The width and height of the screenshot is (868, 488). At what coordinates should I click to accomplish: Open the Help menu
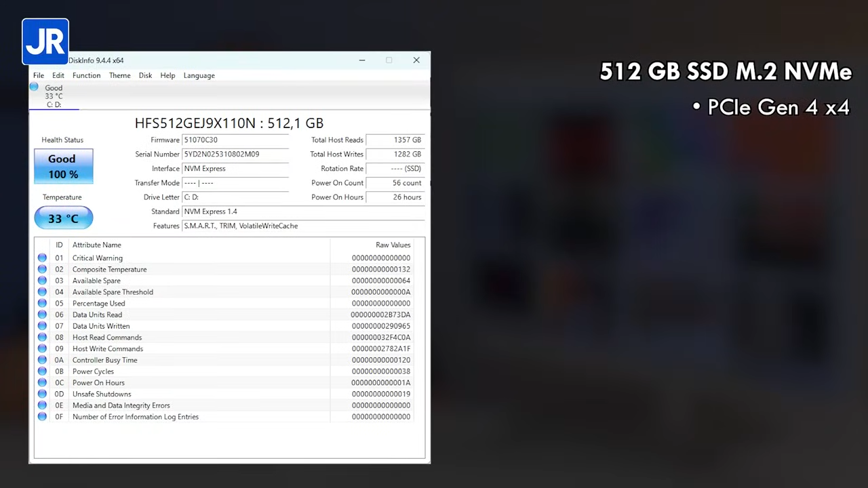[x=167, y=75]
